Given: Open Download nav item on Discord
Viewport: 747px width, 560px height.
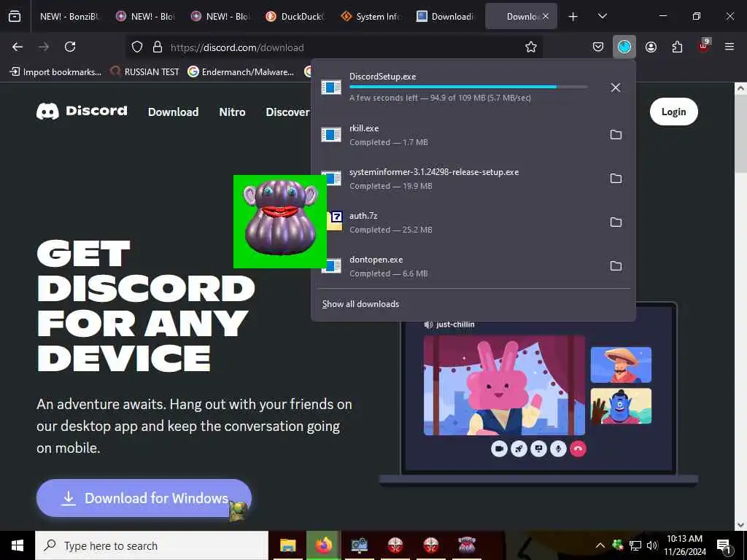Looking at the screenshot, I should 173,112.
